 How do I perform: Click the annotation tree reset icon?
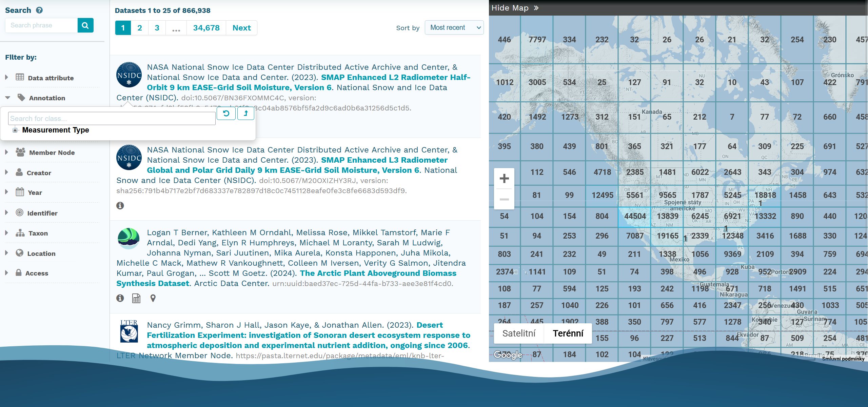[x=226, y=114]
